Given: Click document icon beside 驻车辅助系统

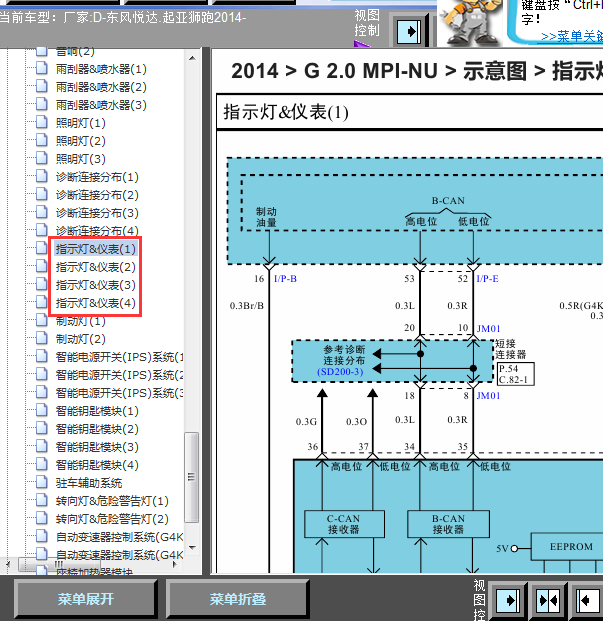Looking at the screenshot, I should tap(42, 483).
